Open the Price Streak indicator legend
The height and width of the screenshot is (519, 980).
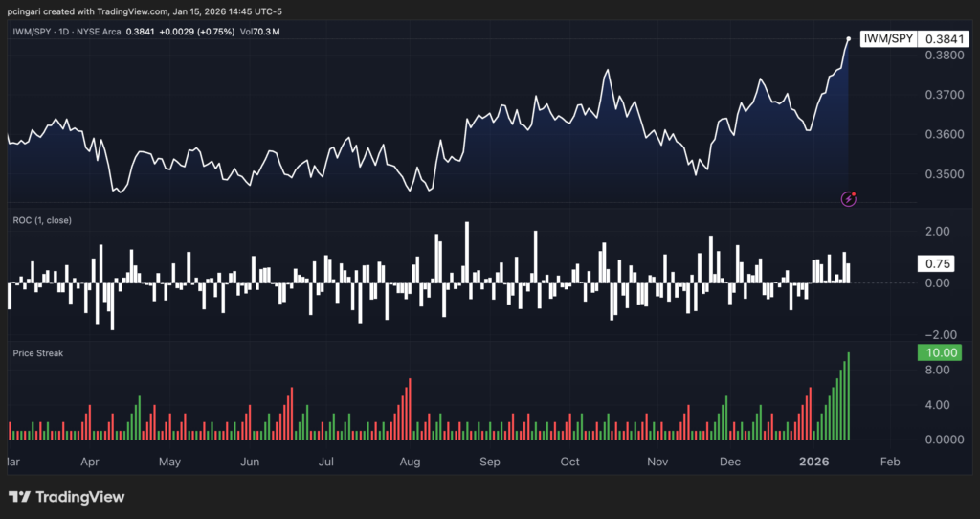click(x=38, y=353)
